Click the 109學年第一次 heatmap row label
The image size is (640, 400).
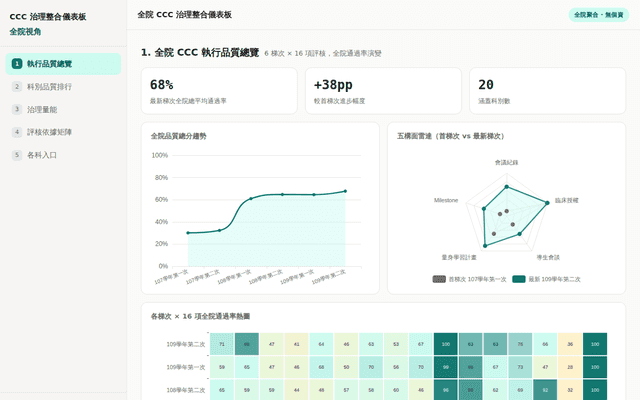tap(186, 367)
